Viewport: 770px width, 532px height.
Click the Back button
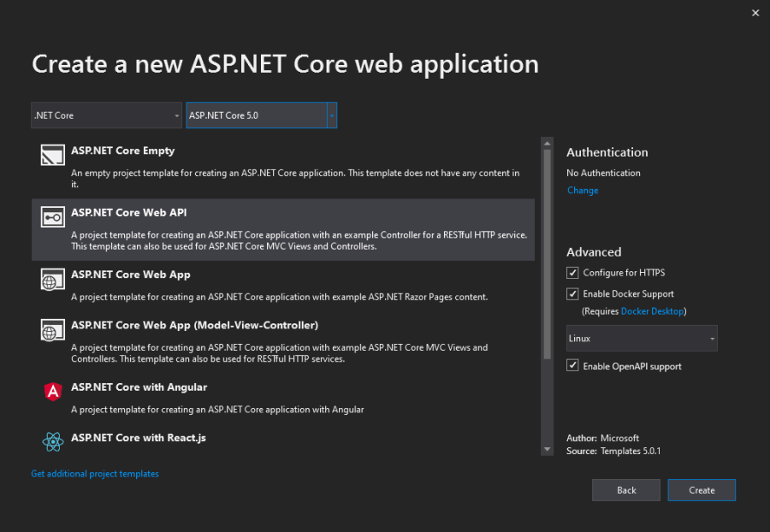click(625, 490)
